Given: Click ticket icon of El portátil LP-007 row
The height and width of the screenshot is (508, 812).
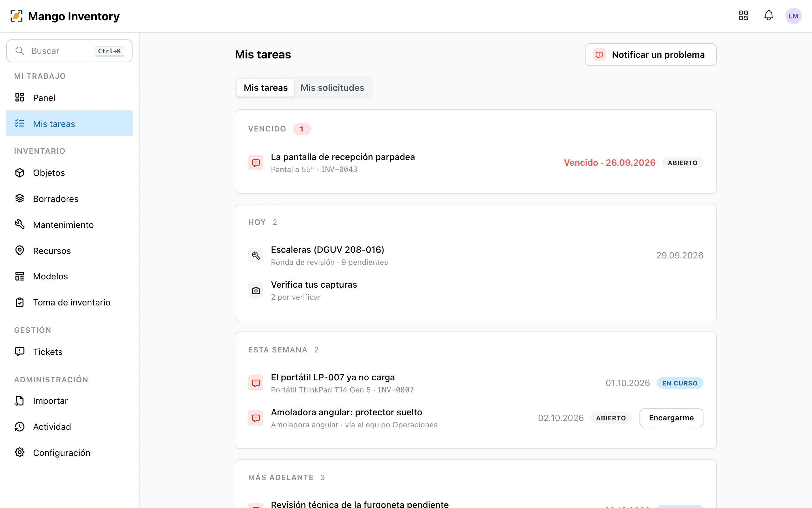Looking at the screenshot, I should click(256, 383).
